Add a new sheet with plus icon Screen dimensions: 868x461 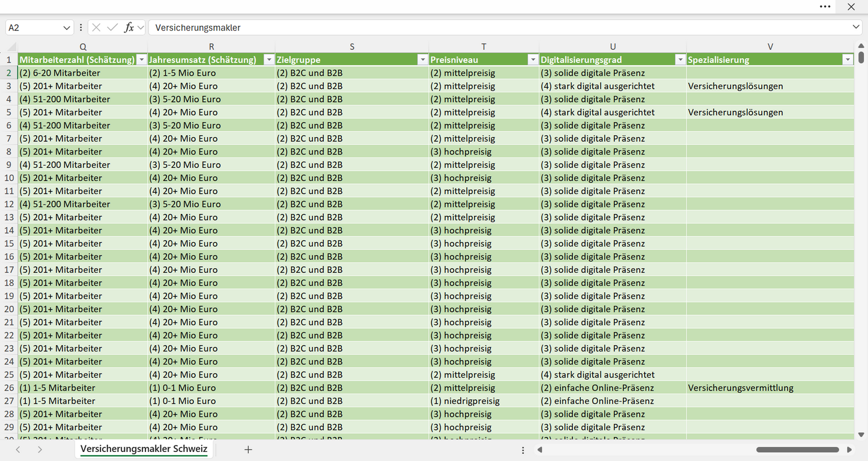(248, 450)
